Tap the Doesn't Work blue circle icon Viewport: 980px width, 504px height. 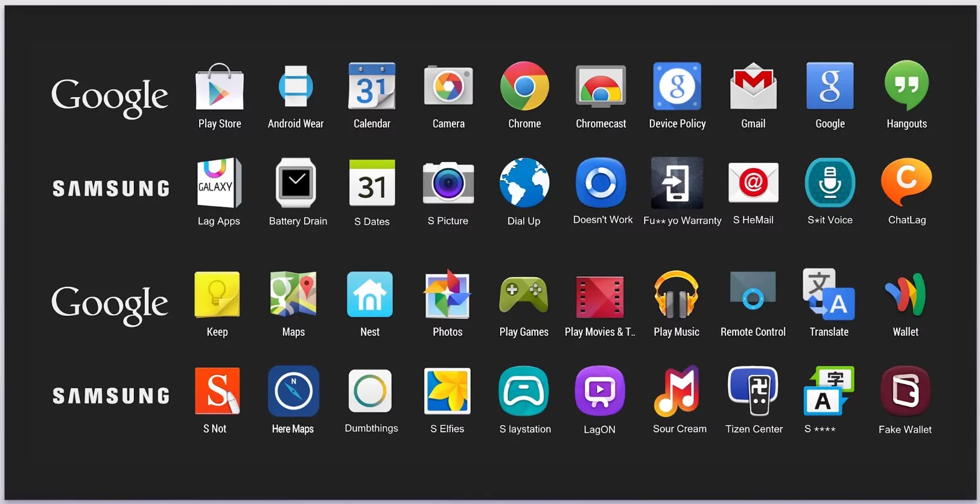[601, 183]
